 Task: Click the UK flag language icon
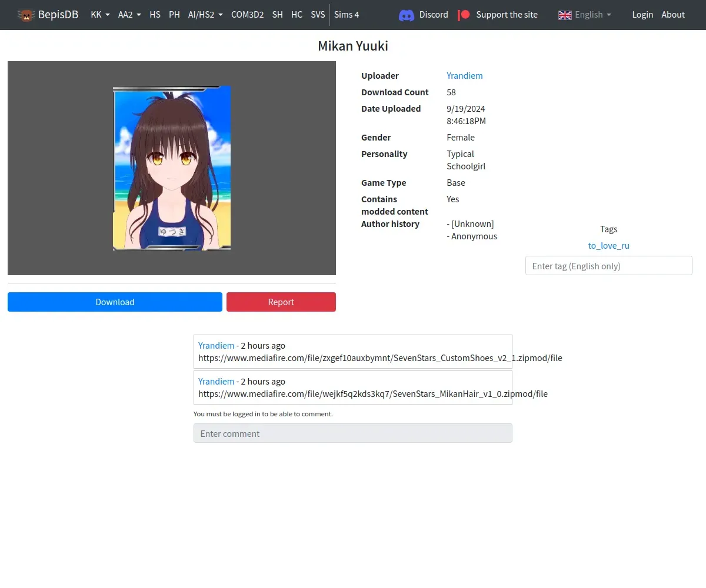click(565, 15)
